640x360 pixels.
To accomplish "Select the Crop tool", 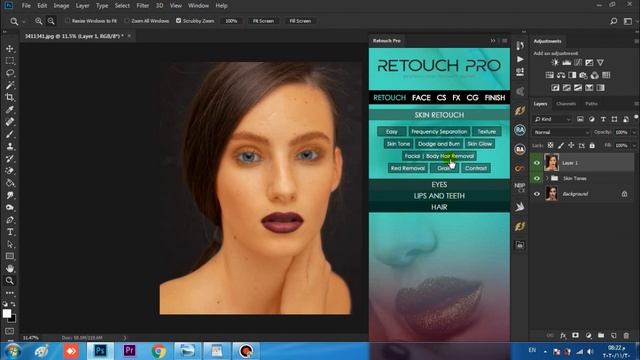I will (10, 98).
